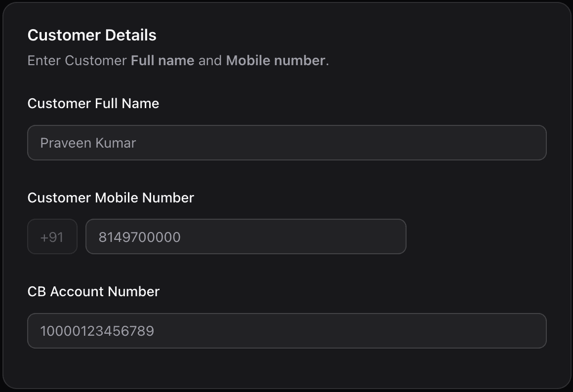Click the Customer Details heading
This screenshot has width=573, height=392.
coord(92,35)
